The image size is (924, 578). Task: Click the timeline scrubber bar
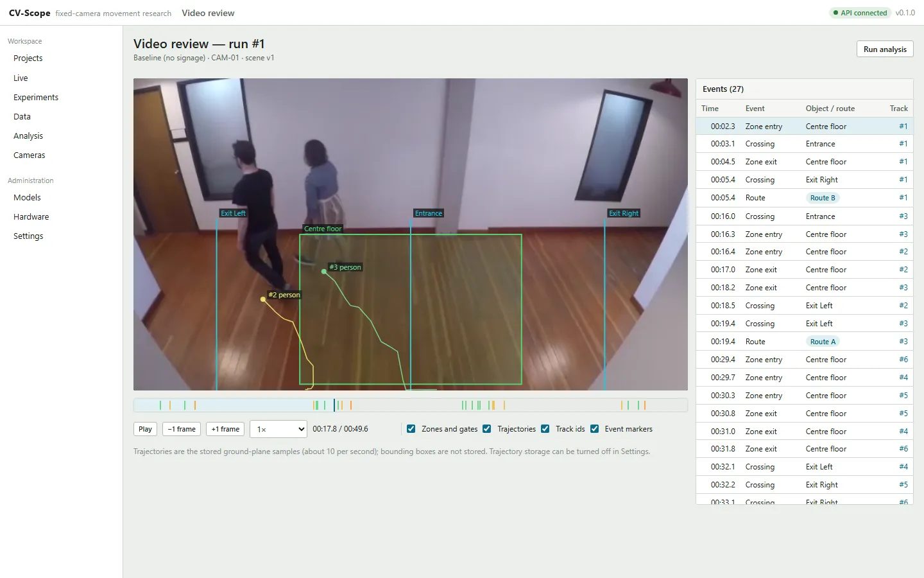click(x=411, y=405)
